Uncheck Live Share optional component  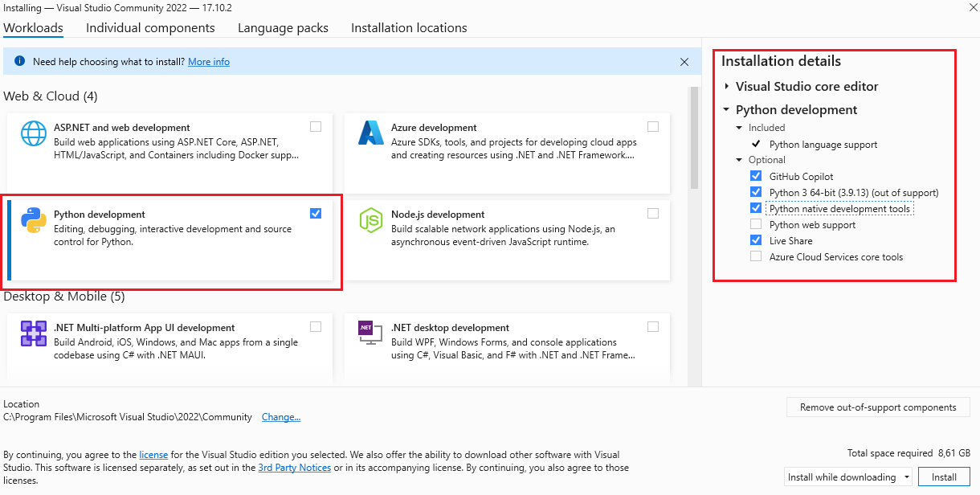pyautogui.click(x=756, y=240)
